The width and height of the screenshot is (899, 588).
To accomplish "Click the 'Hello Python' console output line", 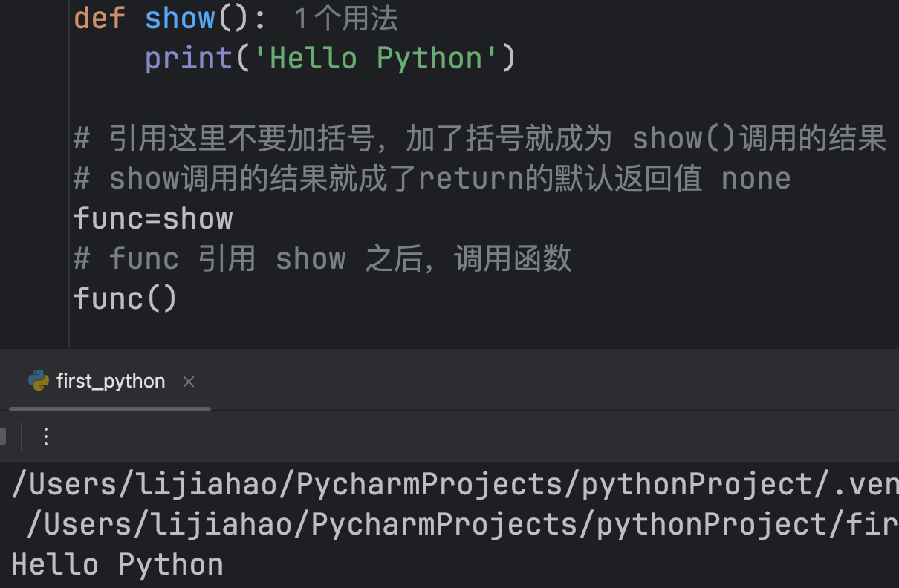I will tap(117, 565).
